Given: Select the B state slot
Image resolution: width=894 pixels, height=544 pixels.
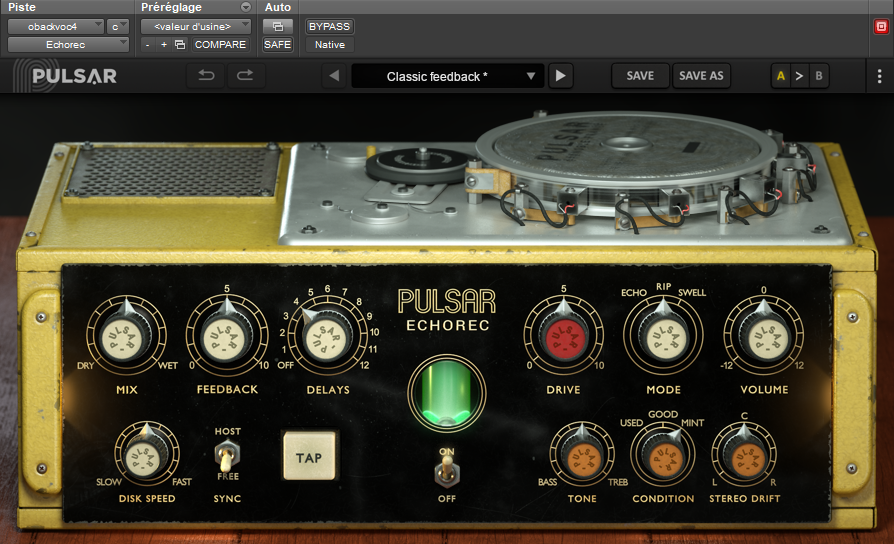Looking at the screenshot, I should (x=818, y=76).
